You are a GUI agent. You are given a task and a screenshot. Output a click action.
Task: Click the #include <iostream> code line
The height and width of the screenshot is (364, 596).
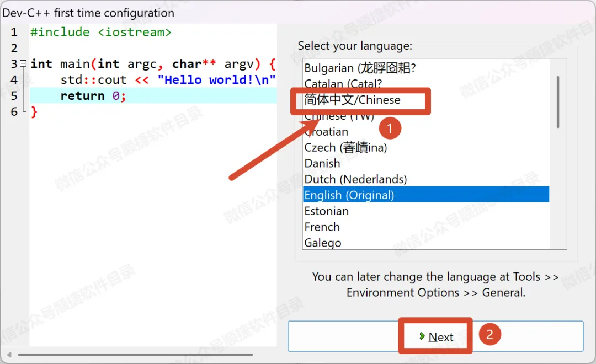(101, 33)
